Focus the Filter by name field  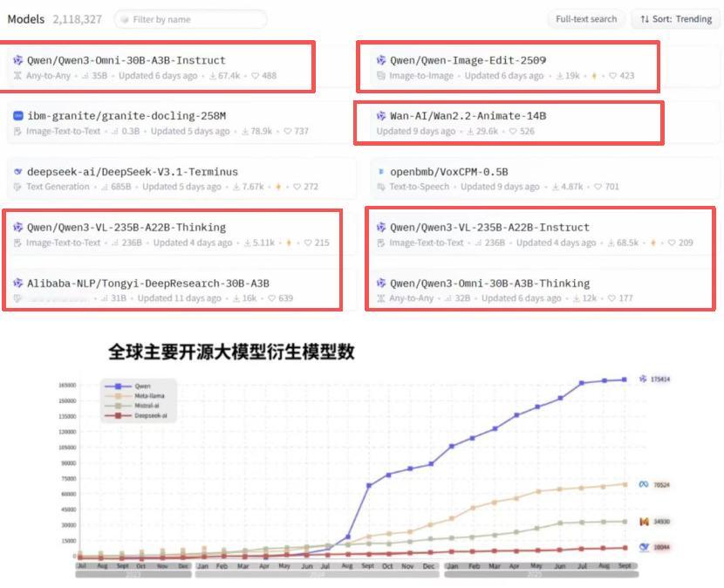[x=191, y=19]
